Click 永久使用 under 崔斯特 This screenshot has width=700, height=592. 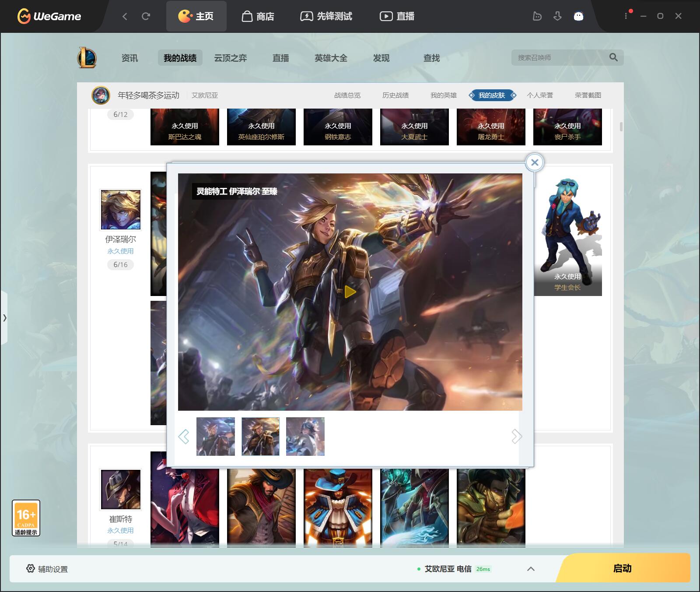click(x=120, y=530)
